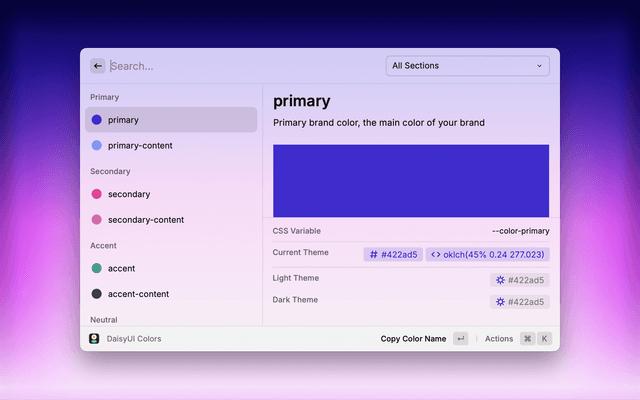This screenshot has height=400, width=640.
Task: Click the code brackets icon beside oklch value
Action: 436,255
